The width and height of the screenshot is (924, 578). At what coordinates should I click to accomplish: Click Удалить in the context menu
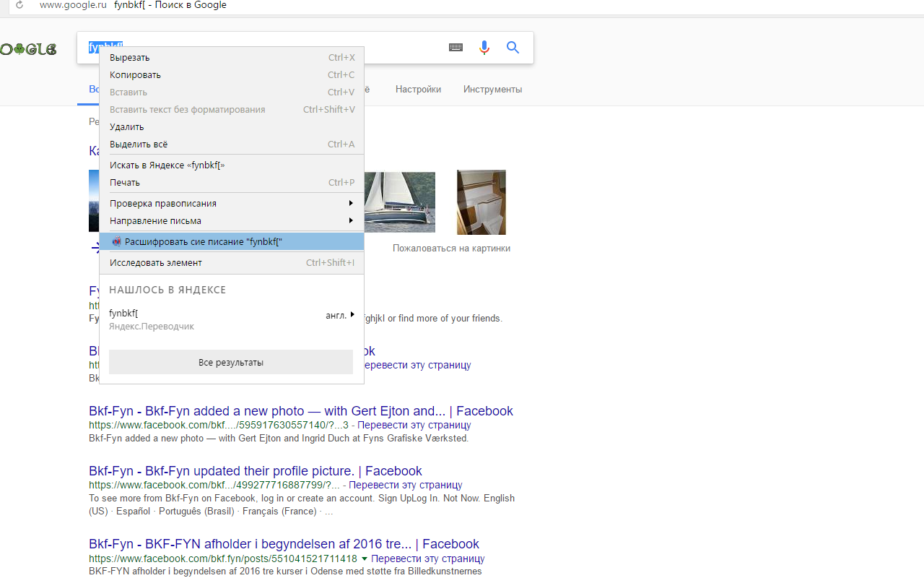click(231, 127)
